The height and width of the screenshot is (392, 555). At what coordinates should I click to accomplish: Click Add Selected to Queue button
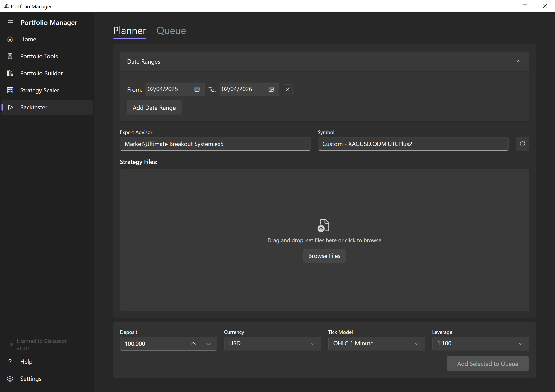point(487,363)
